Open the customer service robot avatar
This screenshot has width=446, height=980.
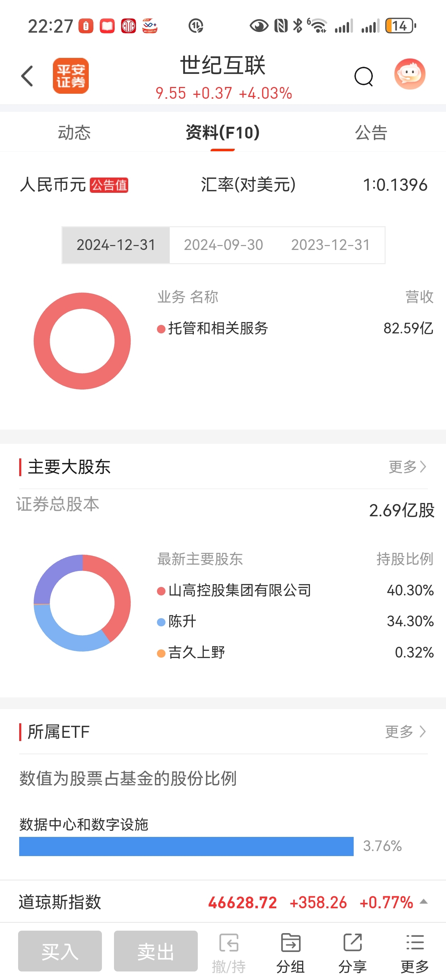click(x=409, y=74)
